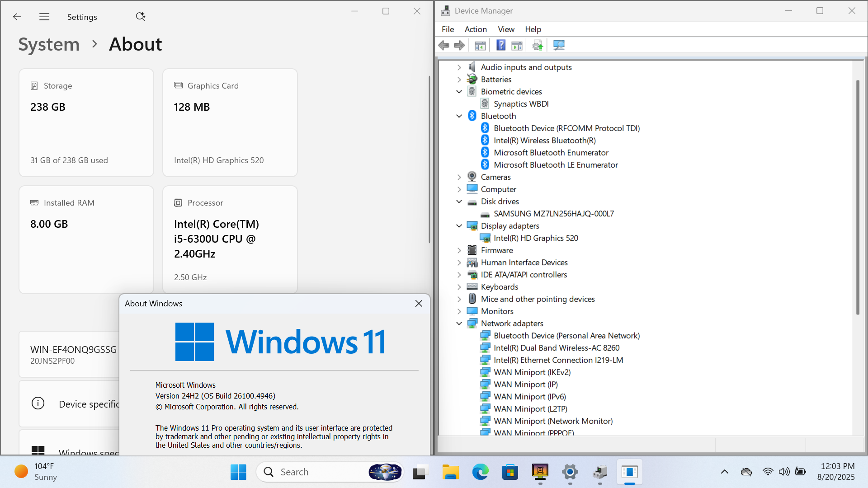
Task: Click Update device driver toolbar icon
Action: point(538,45)
